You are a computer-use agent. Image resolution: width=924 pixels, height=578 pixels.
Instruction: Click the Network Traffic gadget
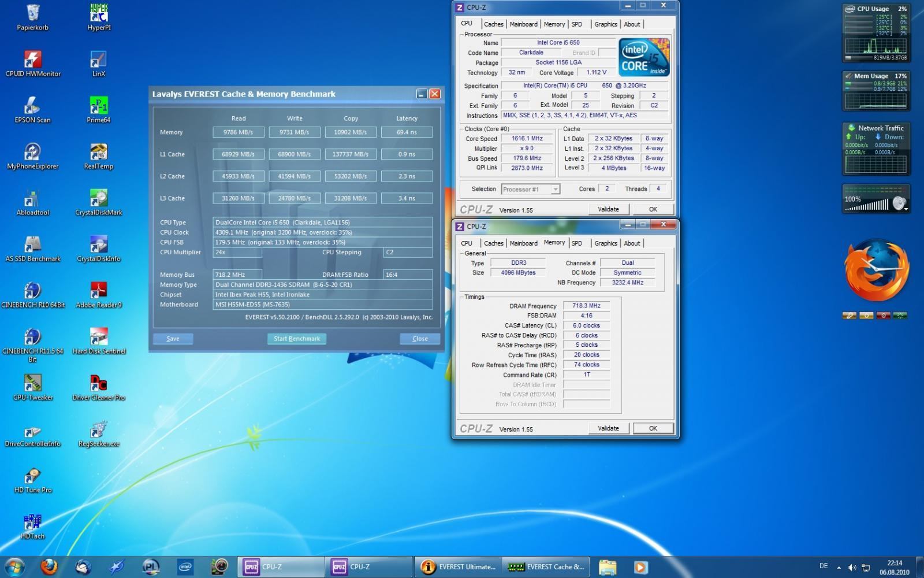(875, 149)
